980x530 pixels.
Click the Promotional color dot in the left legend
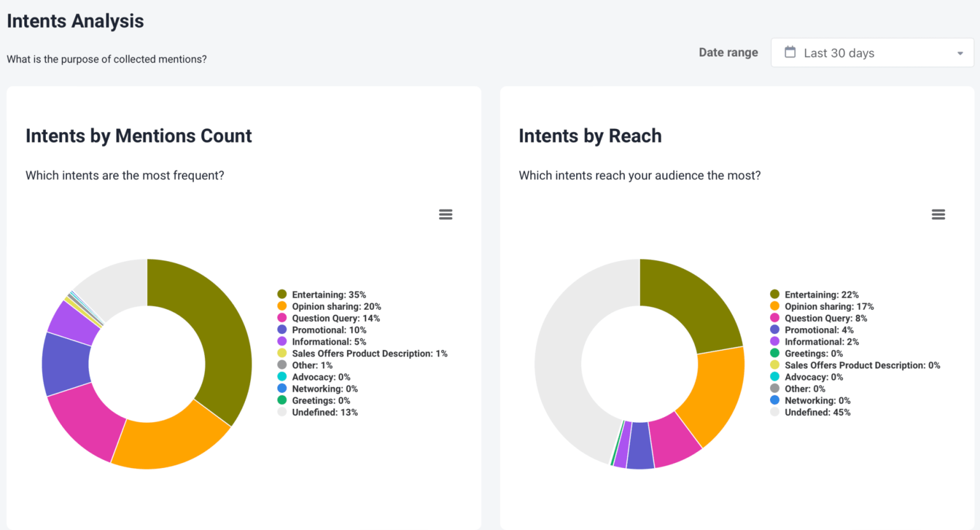point(281,330)
